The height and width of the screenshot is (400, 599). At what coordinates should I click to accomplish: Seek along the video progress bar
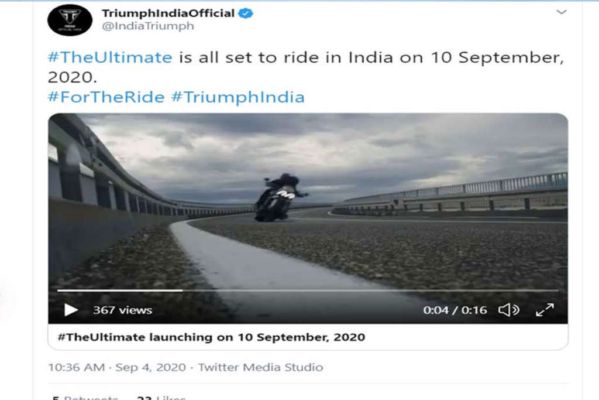tap(308, 291)
